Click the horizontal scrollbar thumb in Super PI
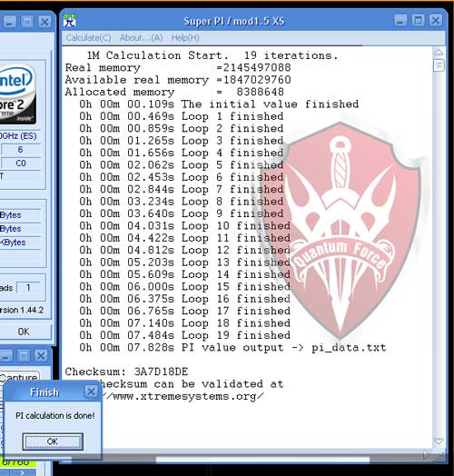Viewport: 454px width, 476px height. point(262,460)
